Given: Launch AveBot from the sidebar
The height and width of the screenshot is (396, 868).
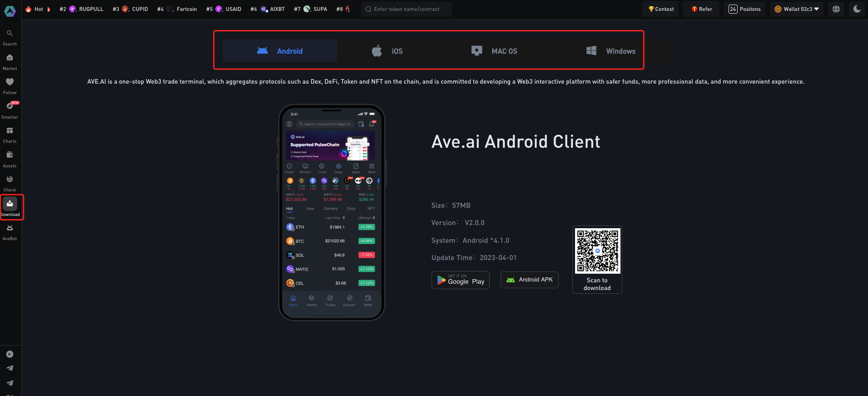Looking at the screenshot, I should point(10,232).
